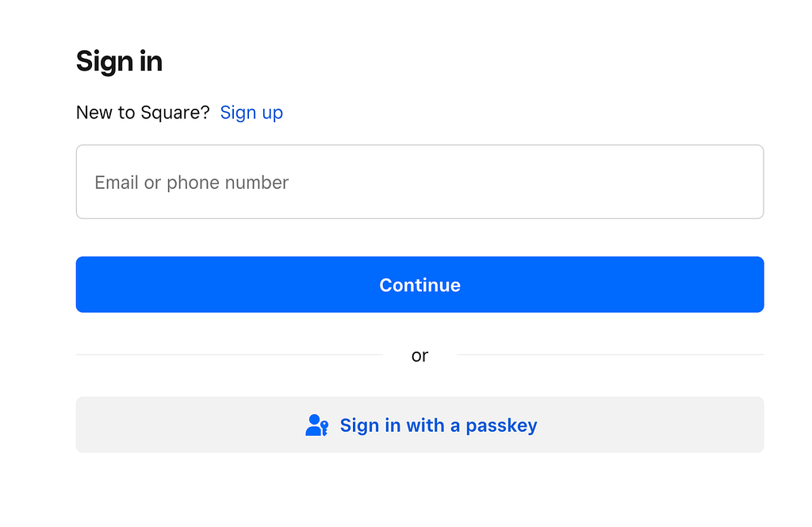Image resolution: width=812 pixels, height=527 pixels.
Task: Click the "or" divider text
Action: pos(419,356)
